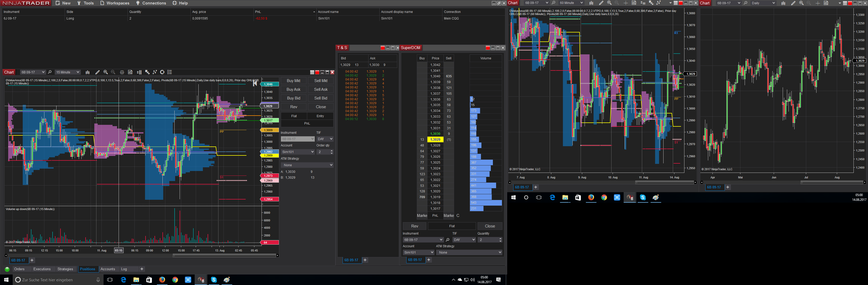The width and height of the screenshot is (868, 285).
Task: Open the Workspaces menu
Action: (x=115, y=3)
